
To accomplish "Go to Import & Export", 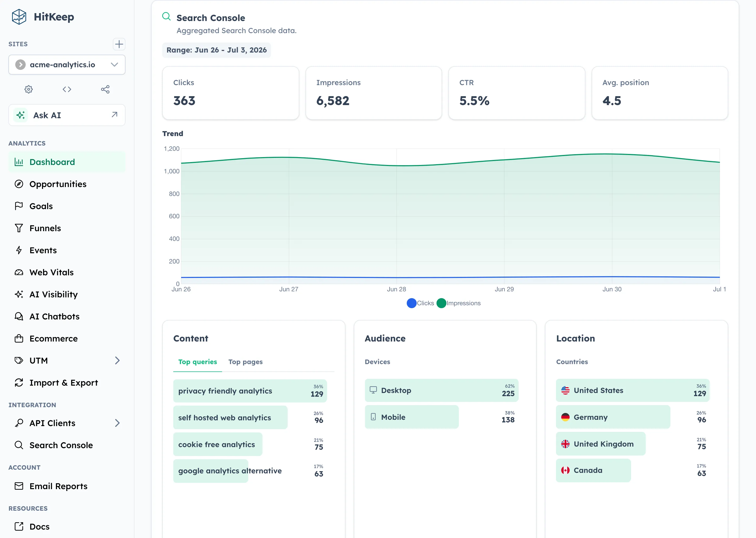I will point(67,383).
